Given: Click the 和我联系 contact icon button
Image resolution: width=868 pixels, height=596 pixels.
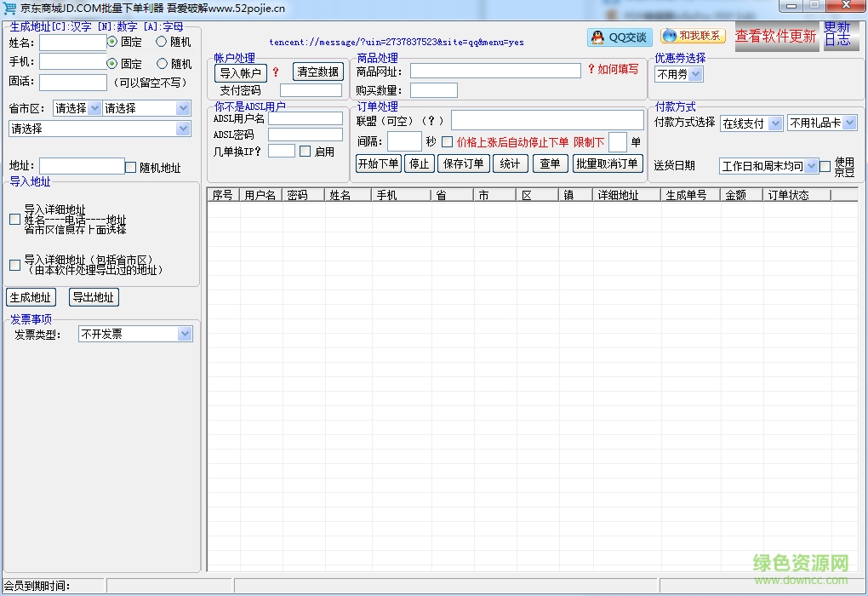Looking at the screenshot, I should 693,36.
